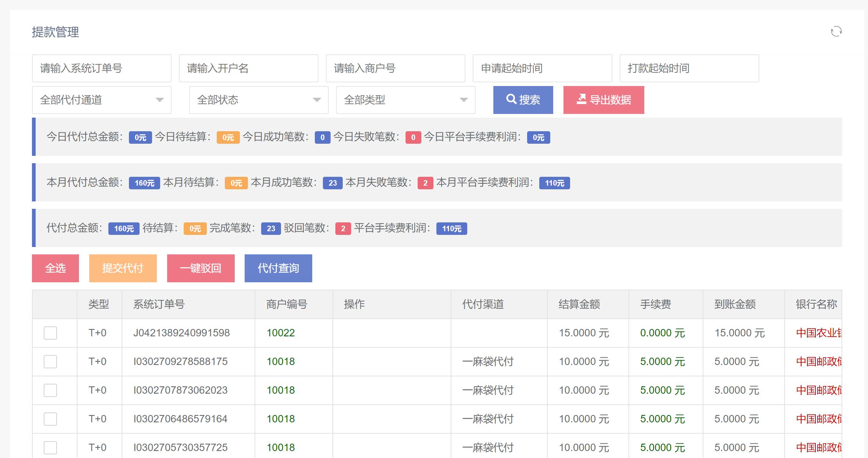Click the merchant number (商户号) input
Viewport: 868px width, 458px height.
[395, 68]
